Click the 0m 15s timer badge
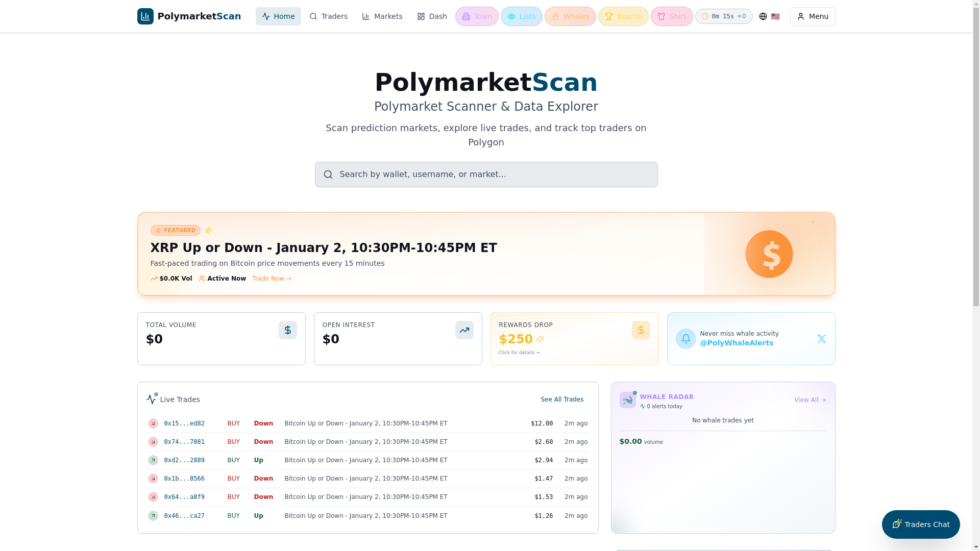 coord(724,16)
